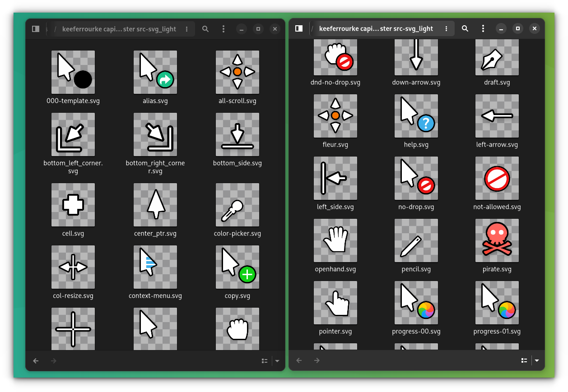Expand view options arrow in left window

[277, 361]
